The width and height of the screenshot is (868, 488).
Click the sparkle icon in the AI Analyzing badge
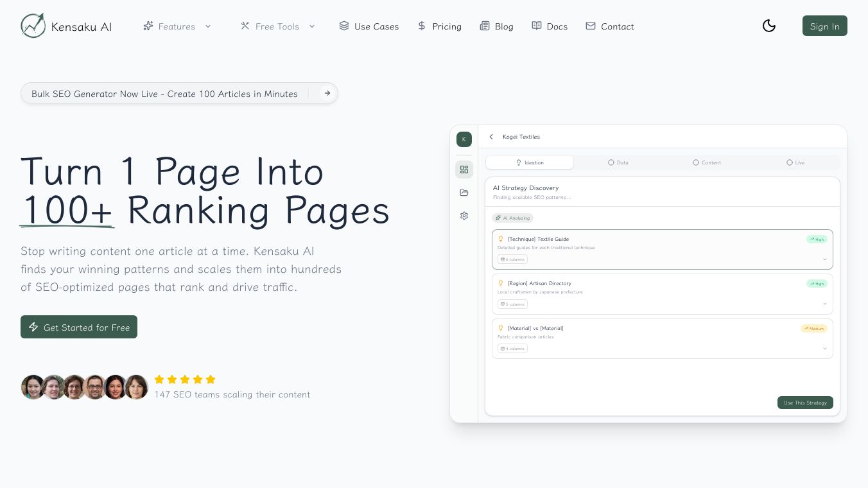click(498, 218)
